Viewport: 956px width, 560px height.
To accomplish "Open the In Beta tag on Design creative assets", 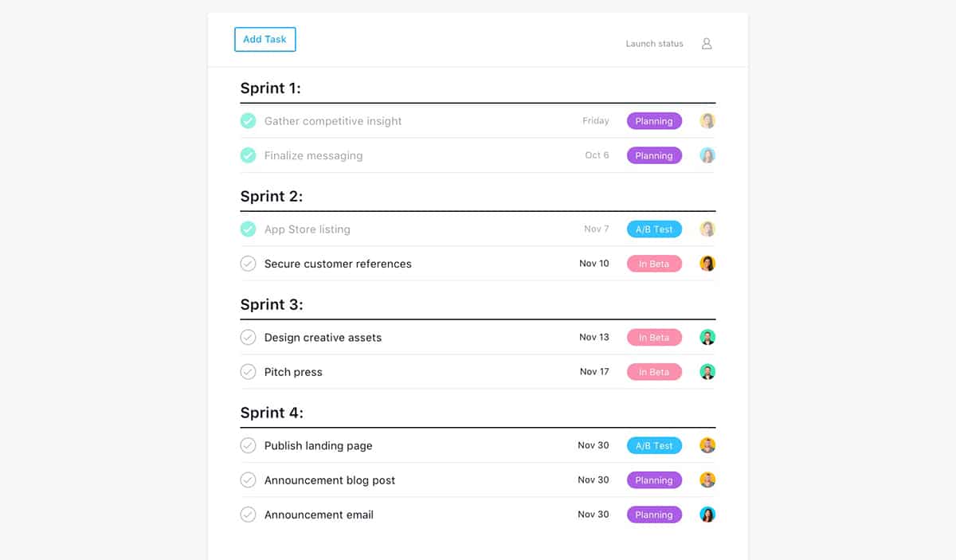I will click(654, 338).
